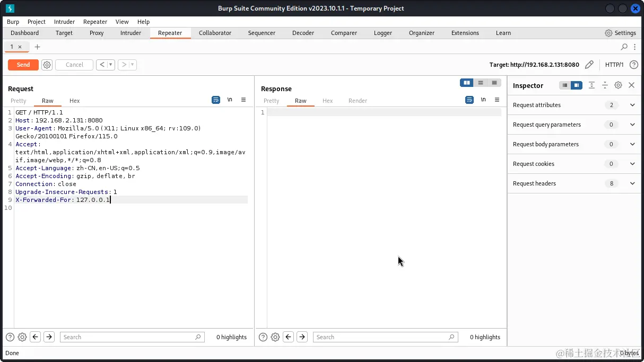644x362 pixels.
Task: Open the Burp menu
Action: pos(13,22)
